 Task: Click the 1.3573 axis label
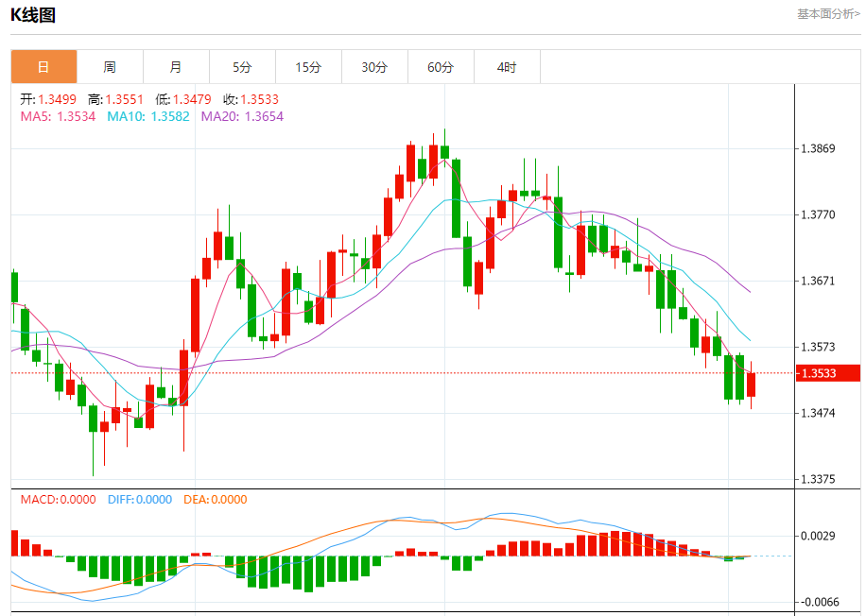[x=819, y=347]
